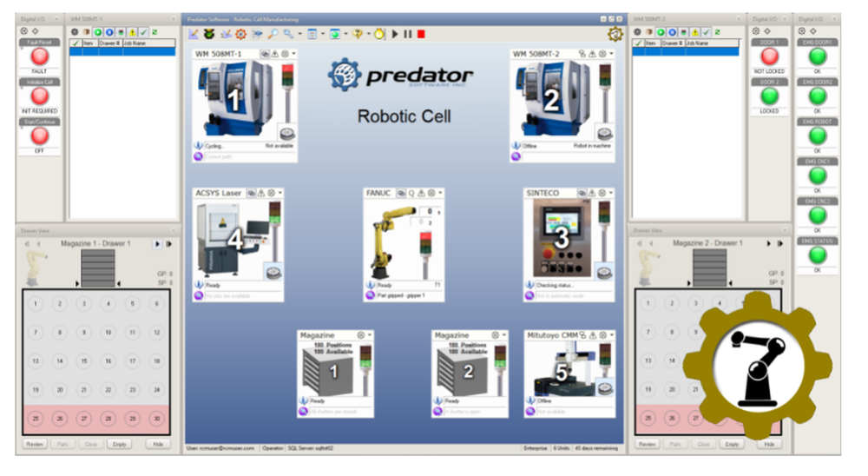Toggle the EMG CNC1 green indicator
The height and width of the screenshot is (476, 868).
point(818,175)
